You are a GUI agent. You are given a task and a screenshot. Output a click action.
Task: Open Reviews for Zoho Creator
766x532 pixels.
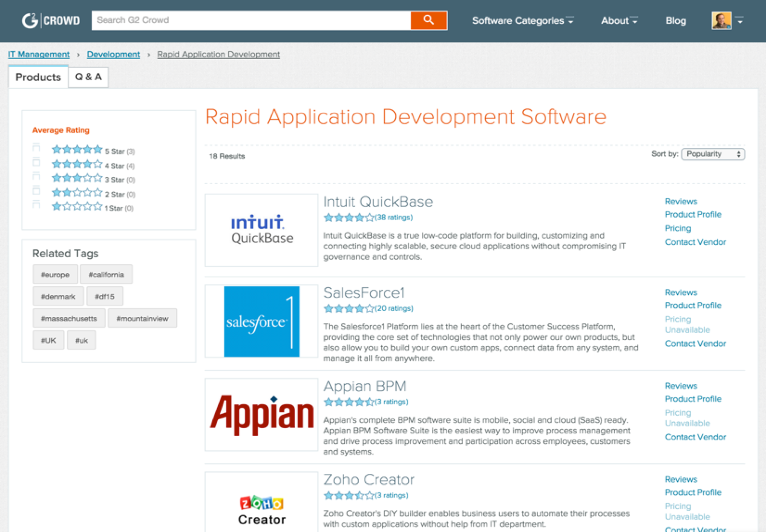681,479
